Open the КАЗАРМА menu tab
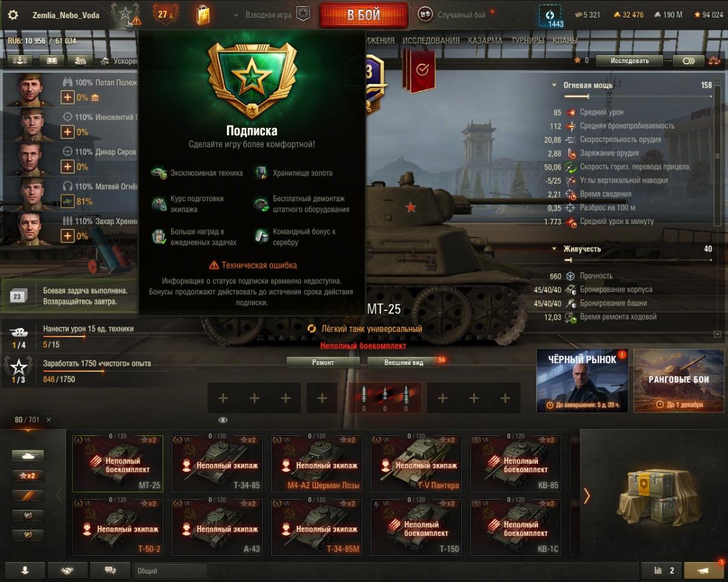728x582 pixels. [485, 41]
